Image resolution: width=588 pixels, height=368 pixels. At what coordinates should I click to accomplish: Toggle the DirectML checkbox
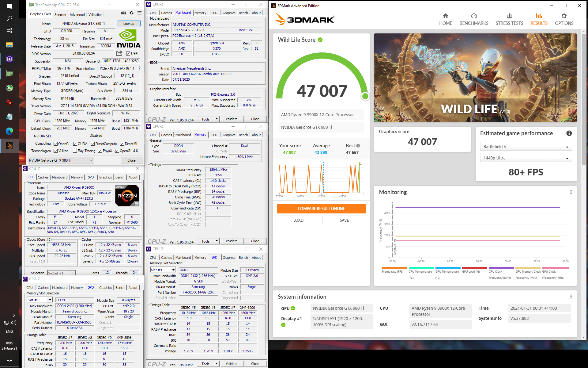pos(122,144)
